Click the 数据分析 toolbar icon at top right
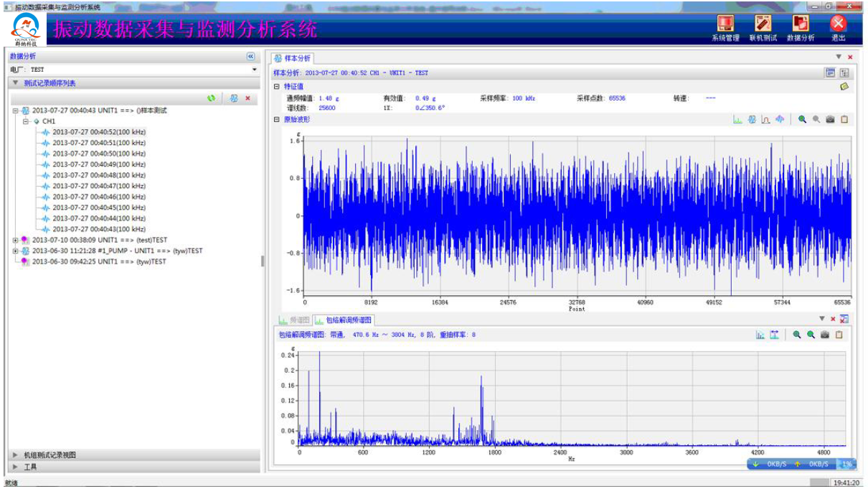 click(x=800, y=27)
